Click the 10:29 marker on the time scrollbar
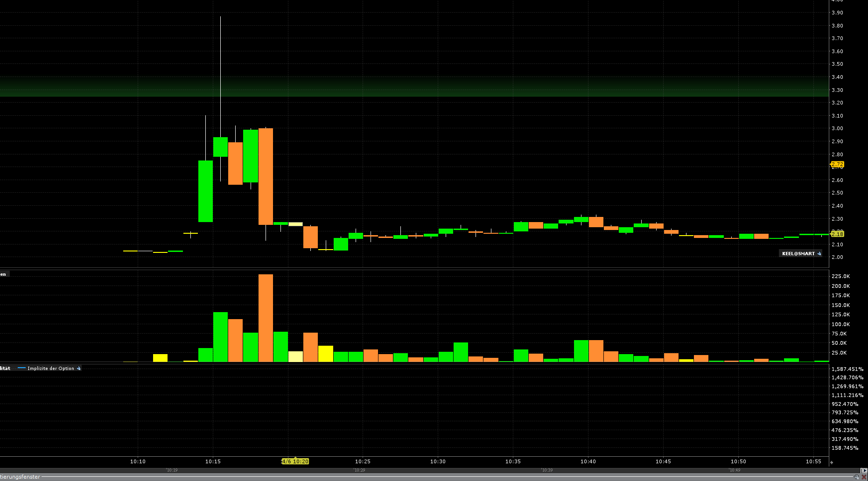 pos(359,470)
